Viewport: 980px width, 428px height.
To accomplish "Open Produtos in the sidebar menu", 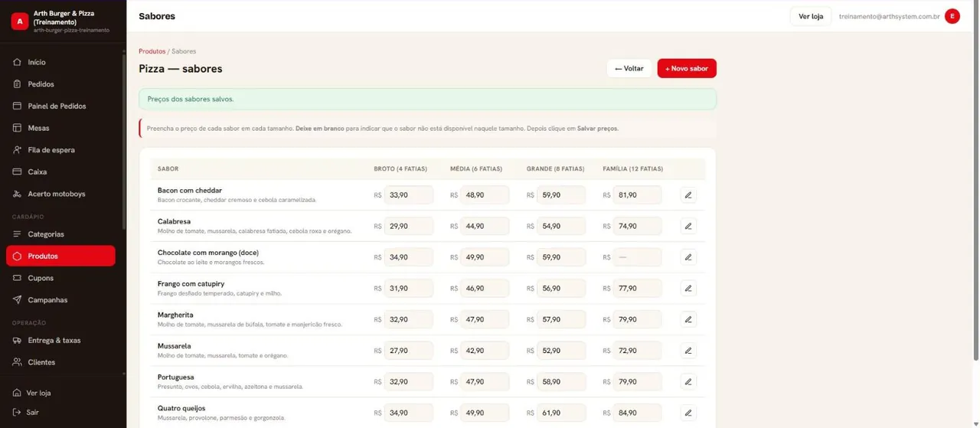I will click(x=60, y=256).
